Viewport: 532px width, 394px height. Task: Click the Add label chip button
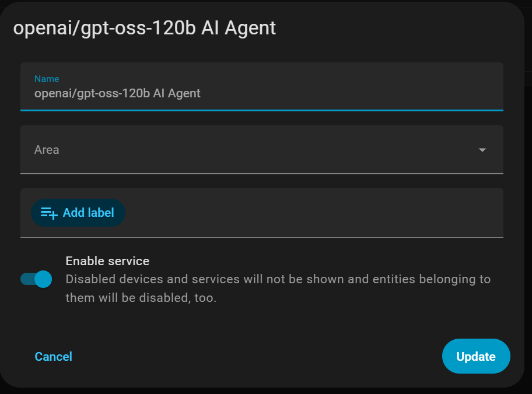click(x=78, y=213)
